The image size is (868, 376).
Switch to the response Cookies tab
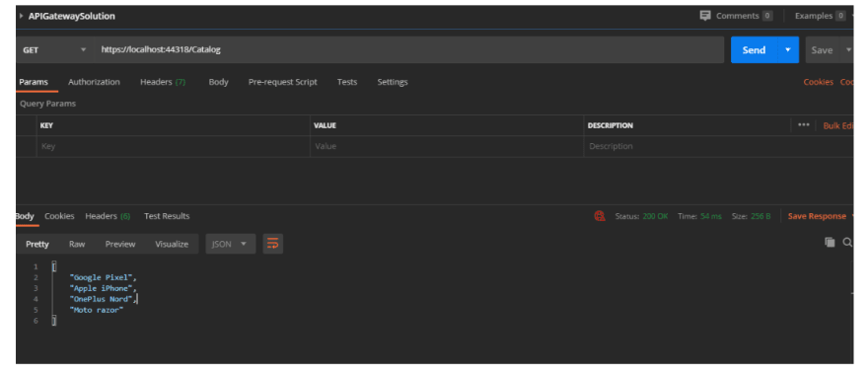[x=59, y=216]
